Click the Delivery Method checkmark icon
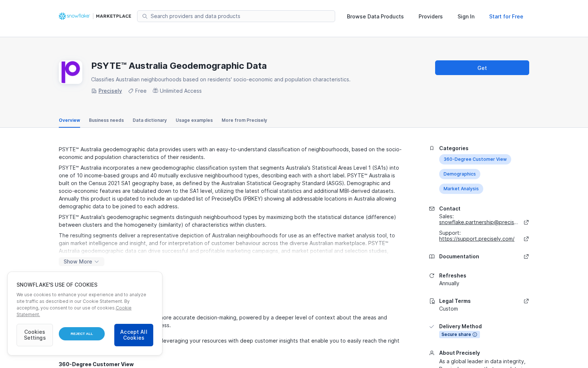The width and height of the screenshot is (588, 368). (432, 326)
